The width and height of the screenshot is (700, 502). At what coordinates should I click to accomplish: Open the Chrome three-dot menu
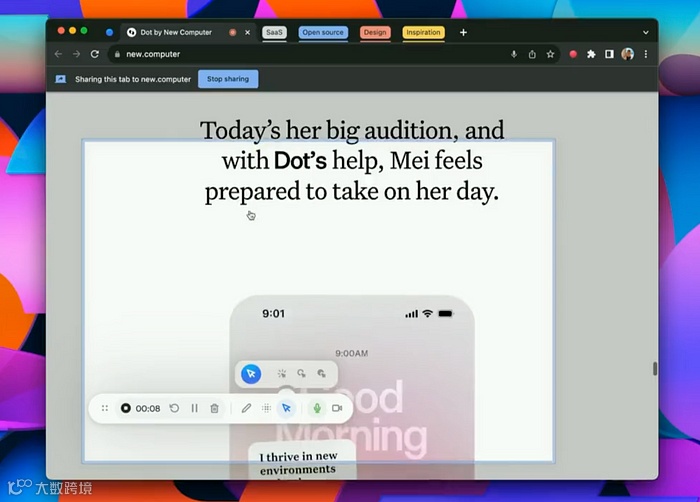tap(646, 54)
